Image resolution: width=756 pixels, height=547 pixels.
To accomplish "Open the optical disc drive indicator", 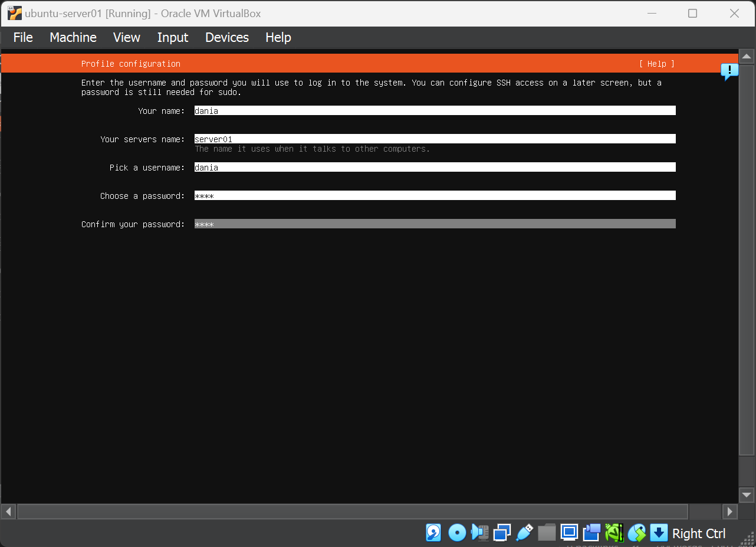I will 457,533.
